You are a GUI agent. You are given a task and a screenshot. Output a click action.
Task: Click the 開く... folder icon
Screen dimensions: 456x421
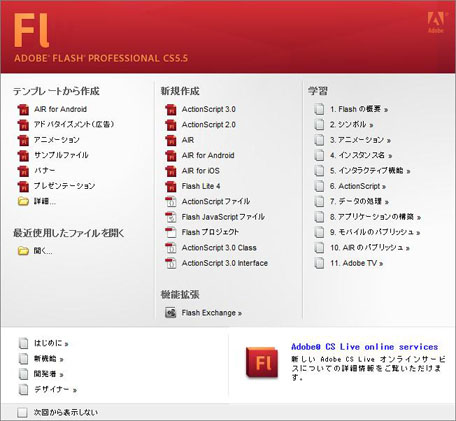(23, 251)
